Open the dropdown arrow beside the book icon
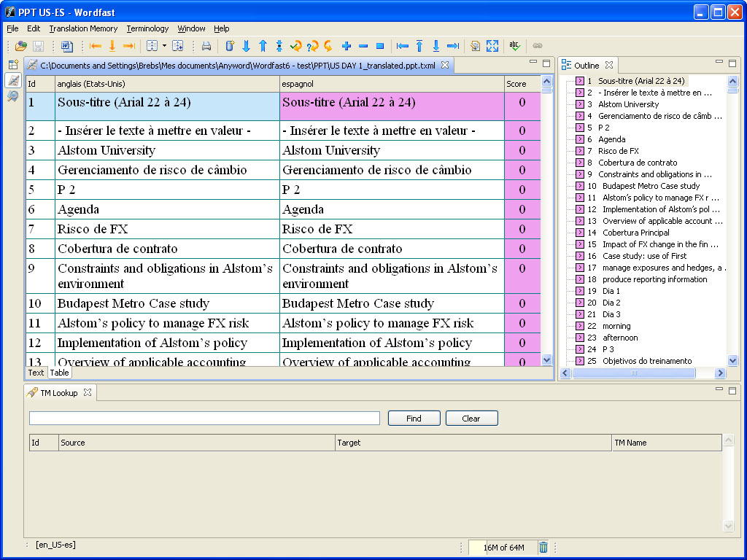This screenshot has width=747, height=560. pos(164,46)
